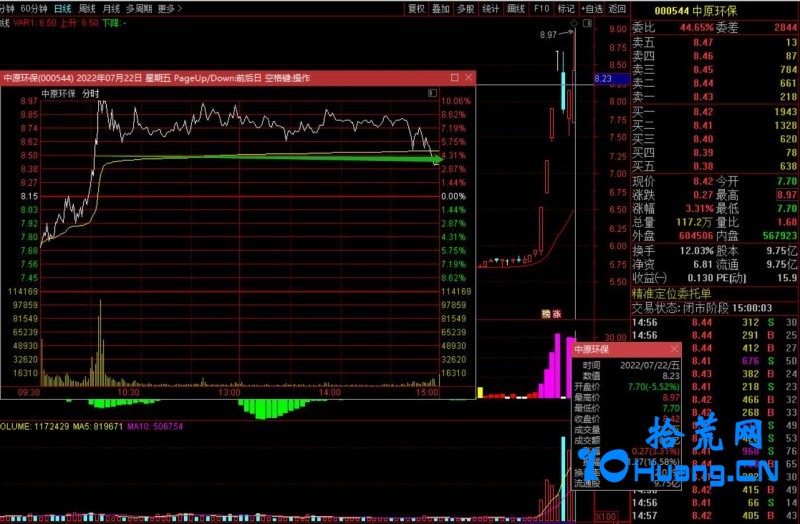800x524 pixels.
Task: Click the 换手 12.03% value
Action: [x=696, y=251]
